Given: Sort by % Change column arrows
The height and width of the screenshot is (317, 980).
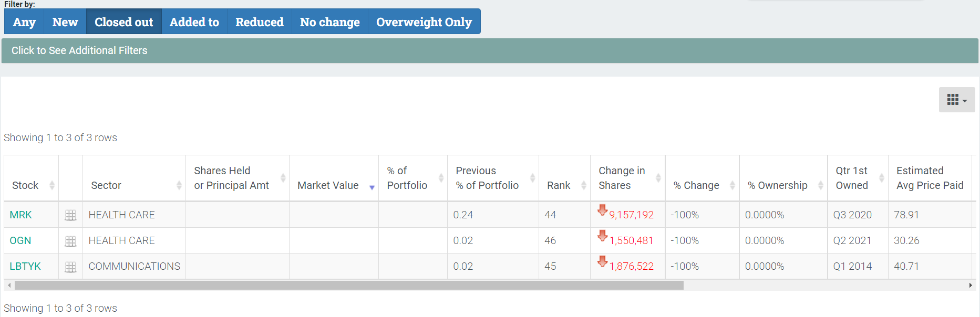Looking at the screenshot, I should (x=732, y=185).
